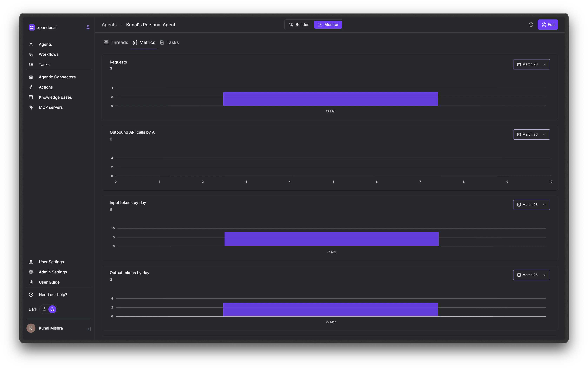Click the Kunal Mishra profile avatar

(x=31, y=328)
